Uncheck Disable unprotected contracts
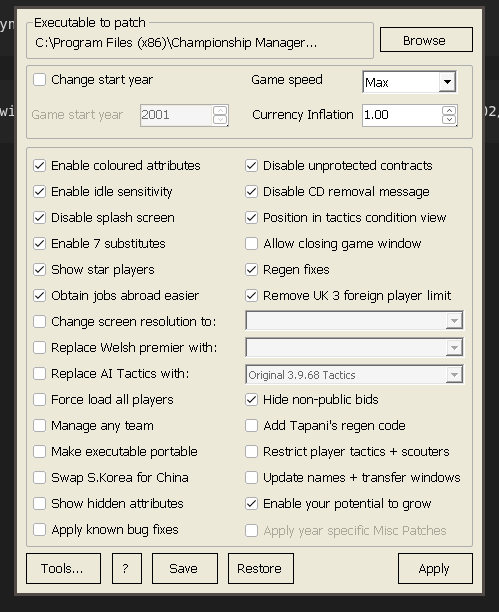This screenshot has width=499, height=612. pos(251,165)
